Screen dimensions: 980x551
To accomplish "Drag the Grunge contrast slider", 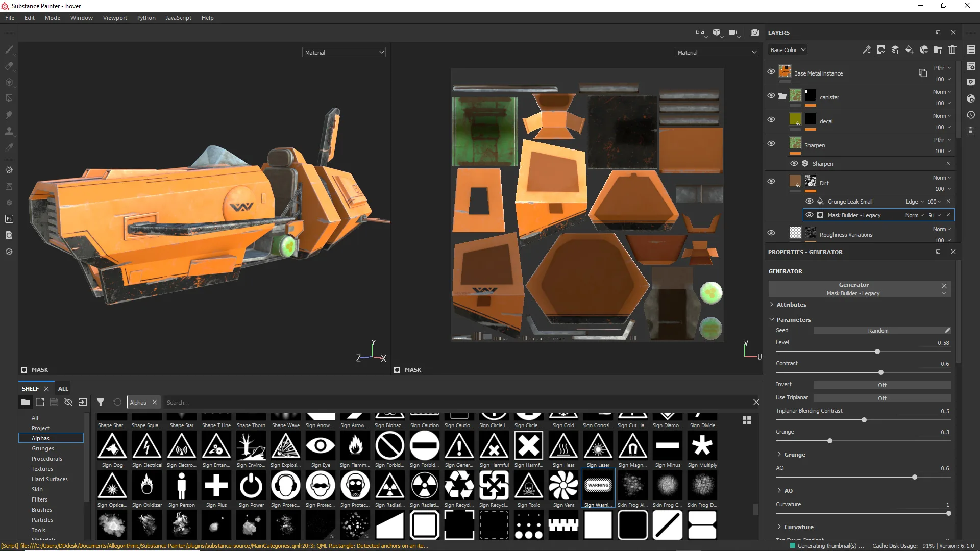I will pos(829,441).
